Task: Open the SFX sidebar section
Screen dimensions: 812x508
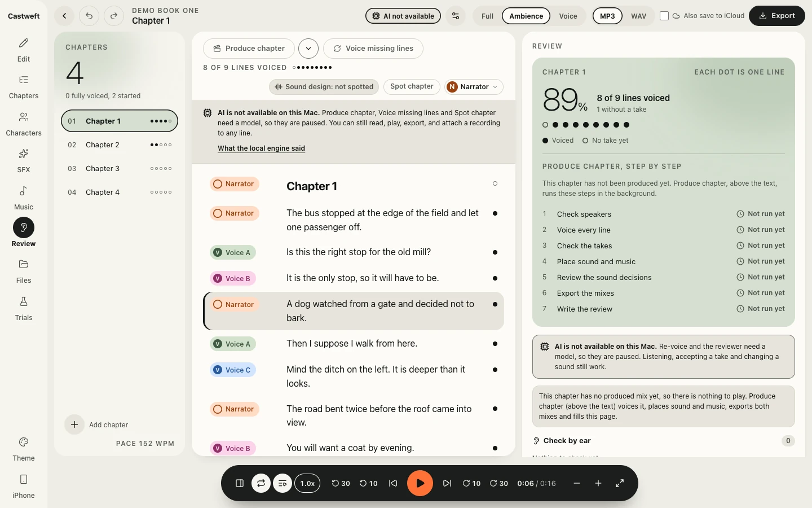Action: (24, 161)
